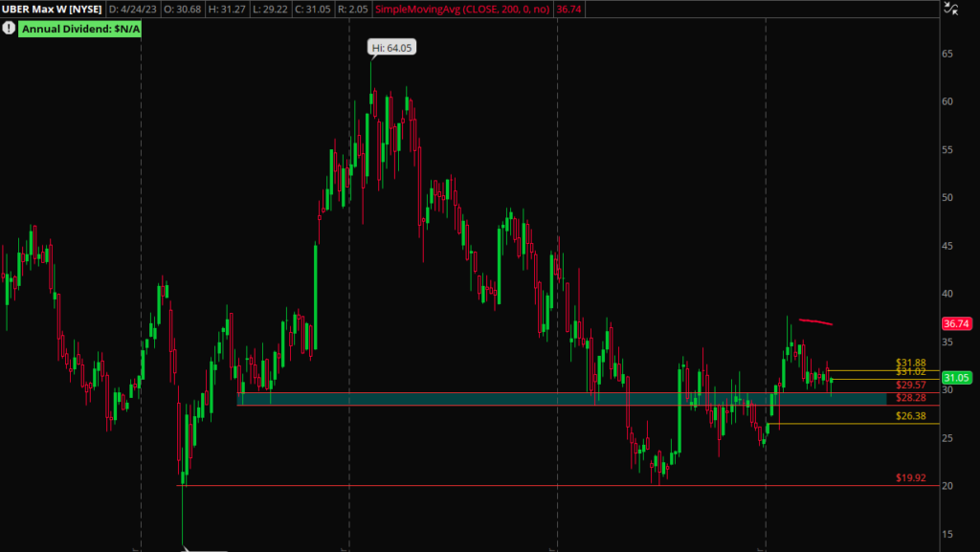The height and width of the screenshot is (552, 980).
Task: Select the short red moving average line
Action: coord(815,322)
